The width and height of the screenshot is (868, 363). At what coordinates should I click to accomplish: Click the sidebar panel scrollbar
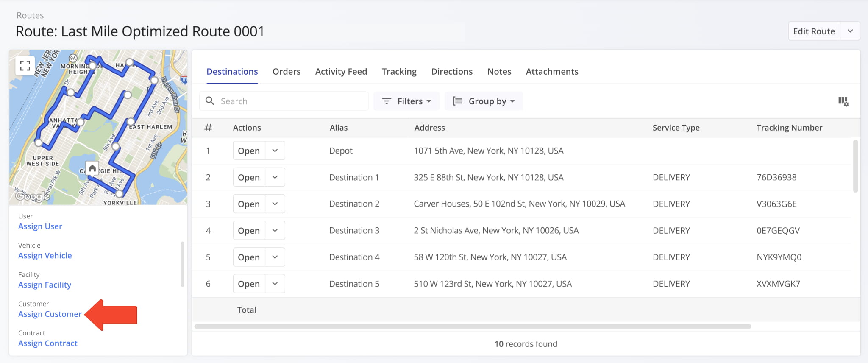pyautogui.click(x=183, y=264)
